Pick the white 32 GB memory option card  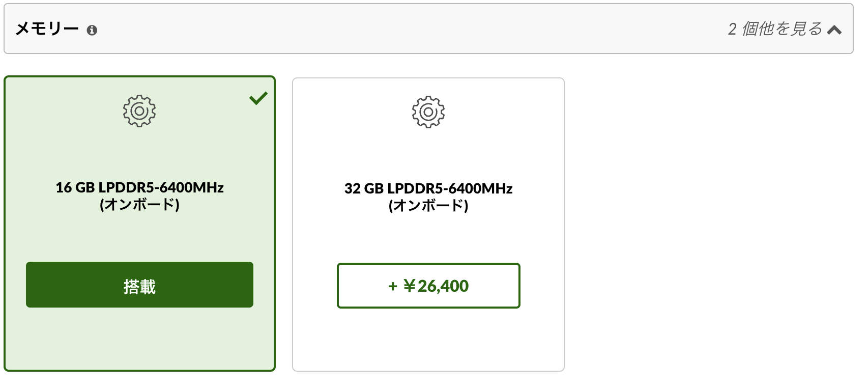[428, 225]
